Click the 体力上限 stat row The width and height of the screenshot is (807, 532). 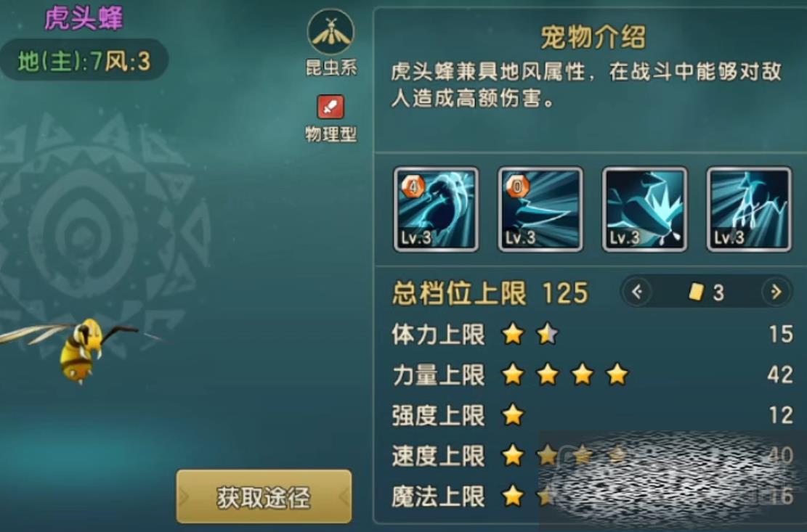tap(591, 334)
